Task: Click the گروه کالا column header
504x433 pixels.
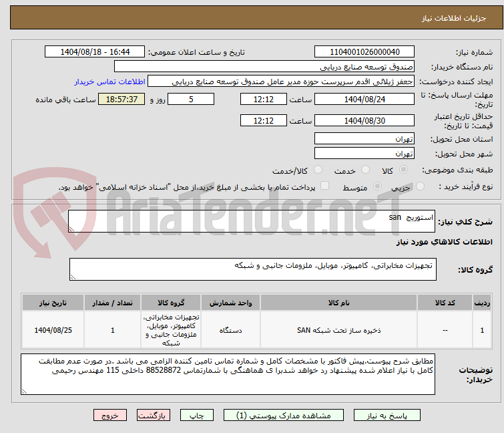Action: (171, 303)
